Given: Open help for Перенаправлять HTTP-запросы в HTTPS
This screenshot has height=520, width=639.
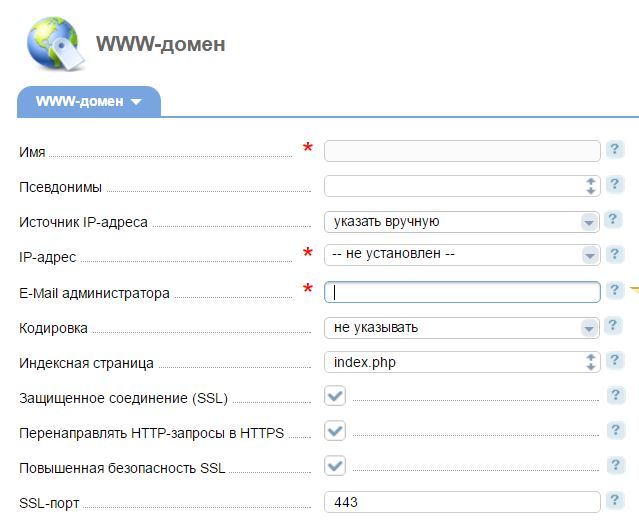Looking at the screenshot, I should point(616,431).
